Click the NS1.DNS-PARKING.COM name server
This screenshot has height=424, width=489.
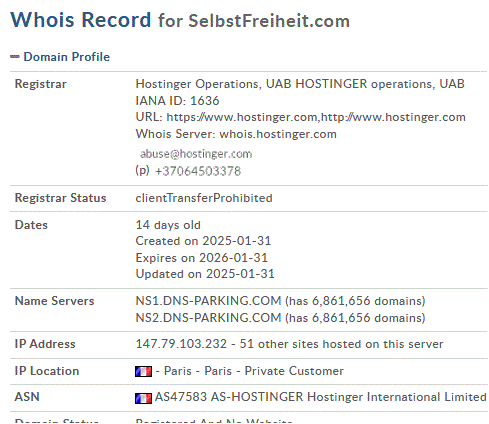[x=208, y=301]
